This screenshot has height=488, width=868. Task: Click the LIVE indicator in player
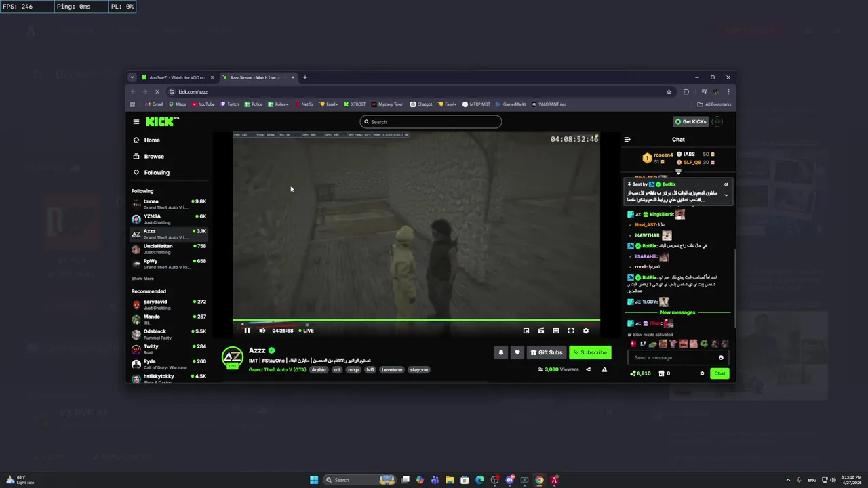307,331
